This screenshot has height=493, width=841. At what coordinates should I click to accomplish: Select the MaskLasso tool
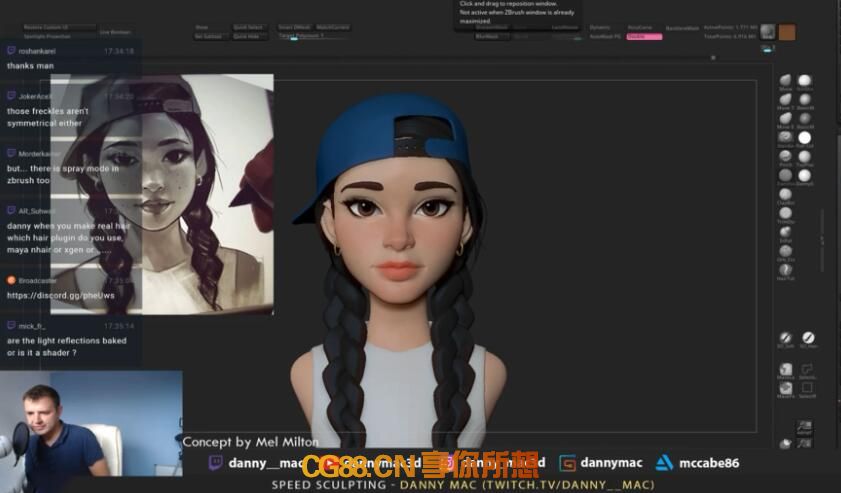click(785, 369)
